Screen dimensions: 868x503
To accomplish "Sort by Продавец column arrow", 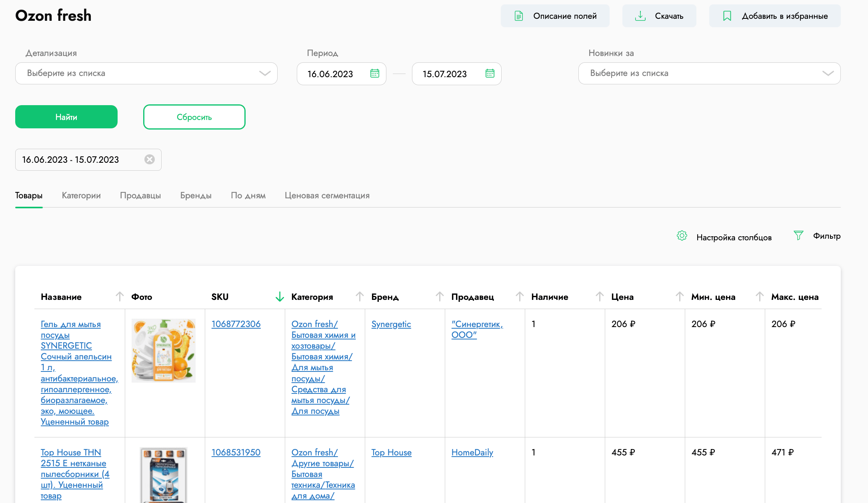I will point(520,296).
